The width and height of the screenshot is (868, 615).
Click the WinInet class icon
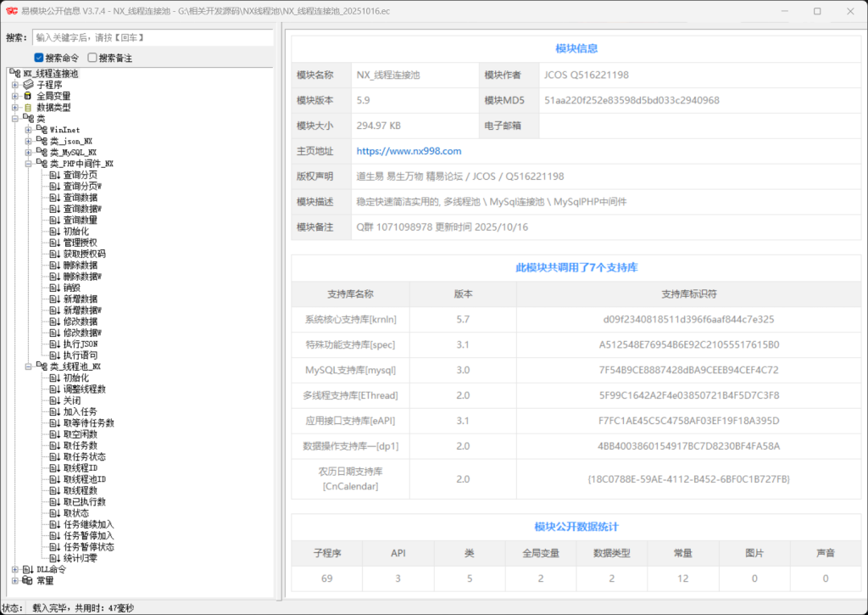click(x=40, y=129)
